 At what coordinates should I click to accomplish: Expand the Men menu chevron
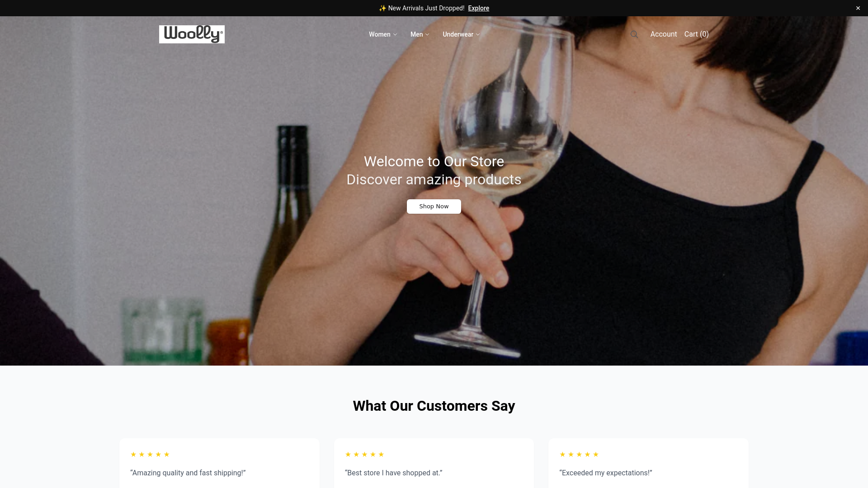pos(427,34)
